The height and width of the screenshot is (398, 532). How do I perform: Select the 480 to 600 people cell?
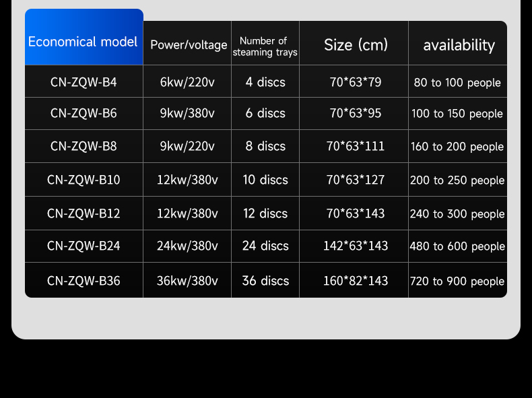coord(457,246)
